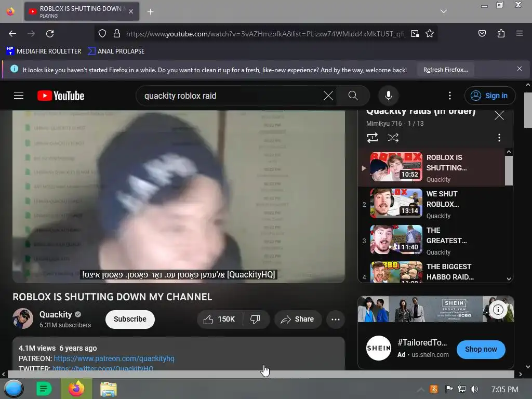Click the playlist scrollbar down arrow
Viewport: 532px width, 399px height.
[x=509, y=278]
